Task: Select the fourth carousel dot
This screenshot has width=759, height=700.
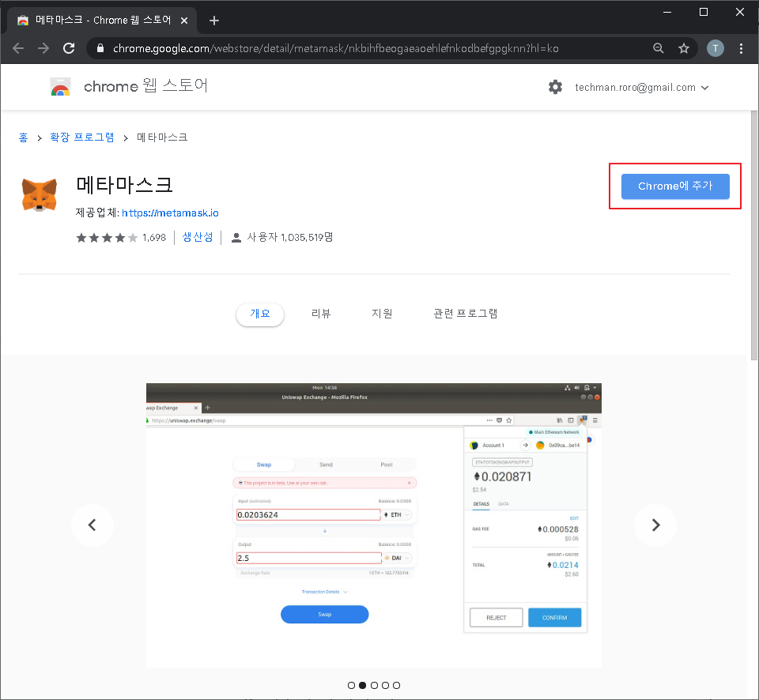Action: click(385, 686)
